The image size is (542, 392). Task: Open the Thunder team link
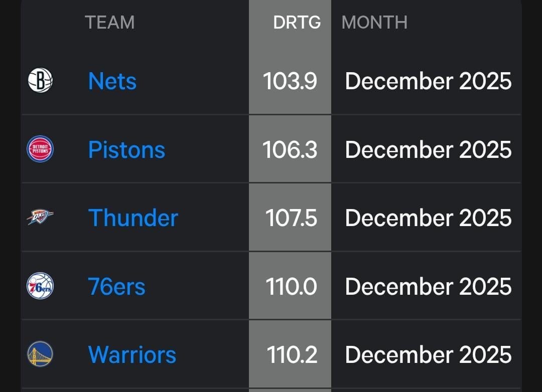[132, 218]
